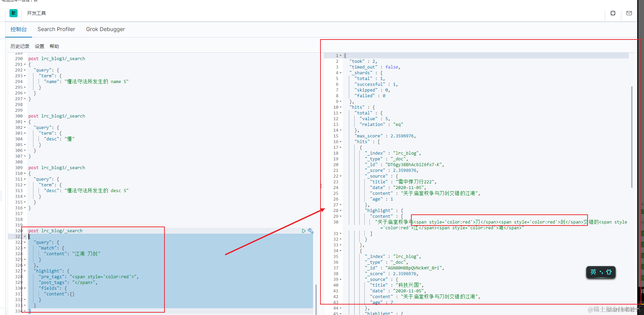Click the "content": "江湖 刀剑" query line
644x315 pixels.
tap(72, 254)
